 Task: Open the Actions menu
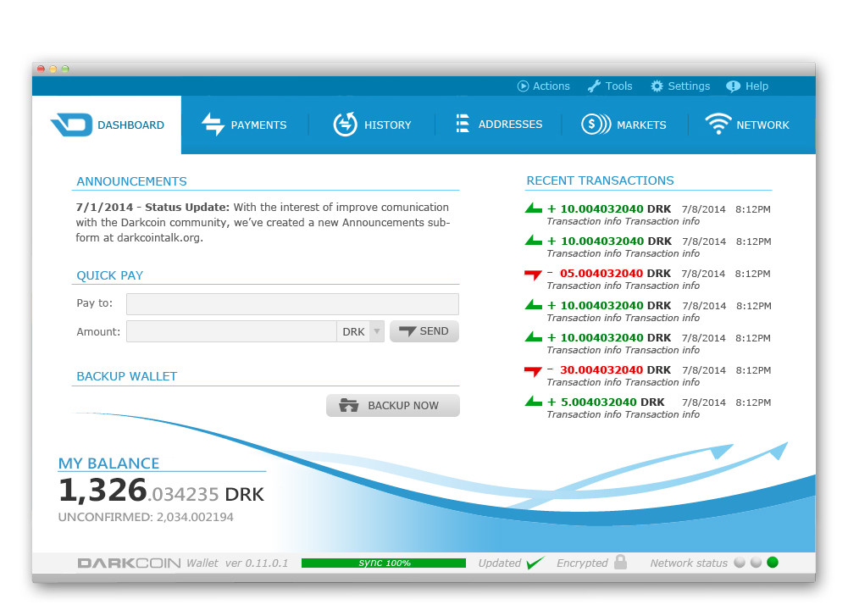544,86
